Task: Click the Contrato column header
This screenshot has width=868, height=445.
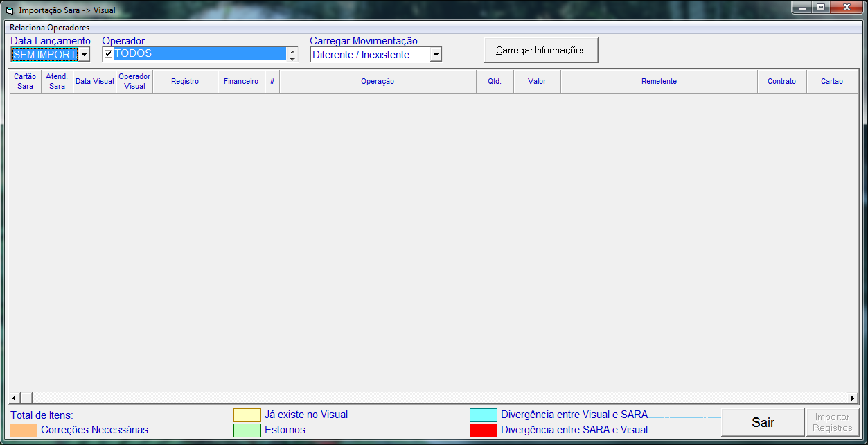Action: 782,81
